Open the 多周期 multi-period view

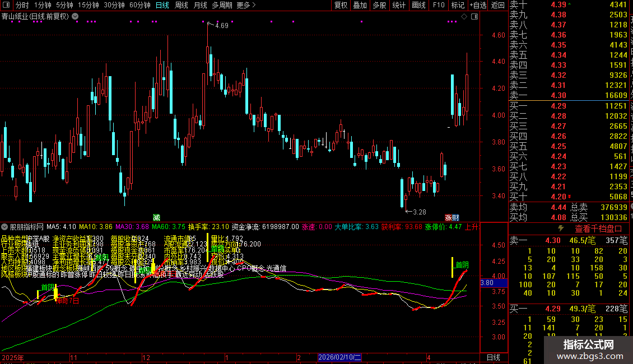pos(222,5)
